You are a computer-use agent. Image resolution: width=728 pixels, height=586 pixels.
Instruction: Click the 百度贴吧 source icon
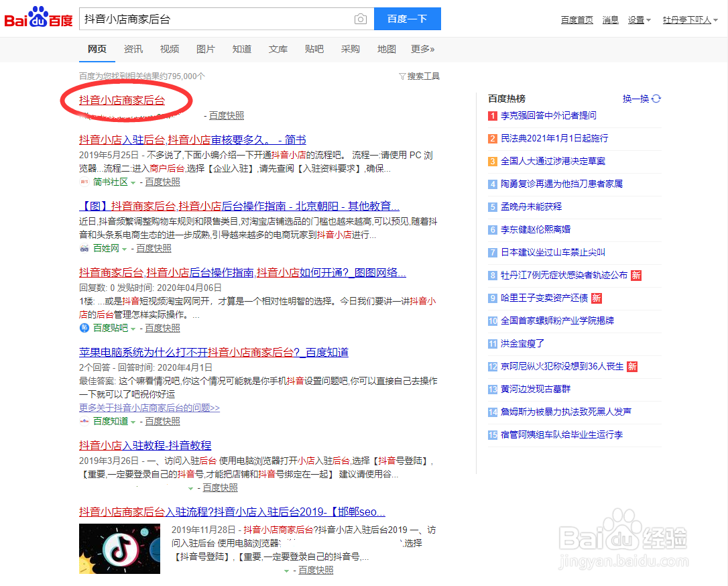coord(83,327)
